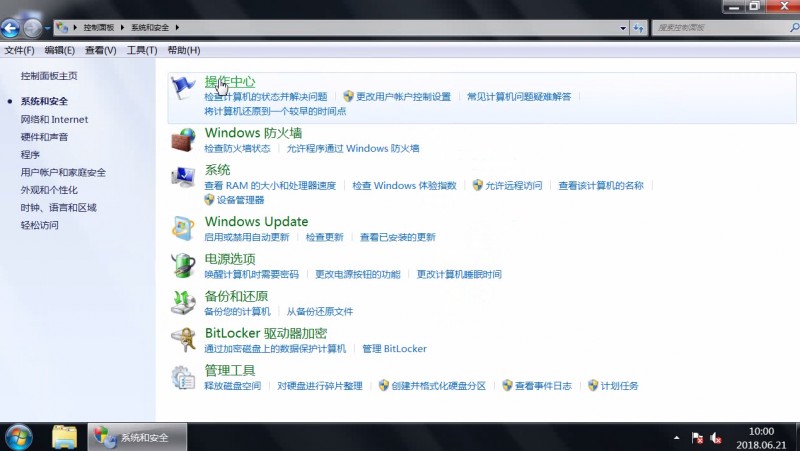Click 启用或禁用自动更新 link
800x451 pixels.
(x=246, y=237)
